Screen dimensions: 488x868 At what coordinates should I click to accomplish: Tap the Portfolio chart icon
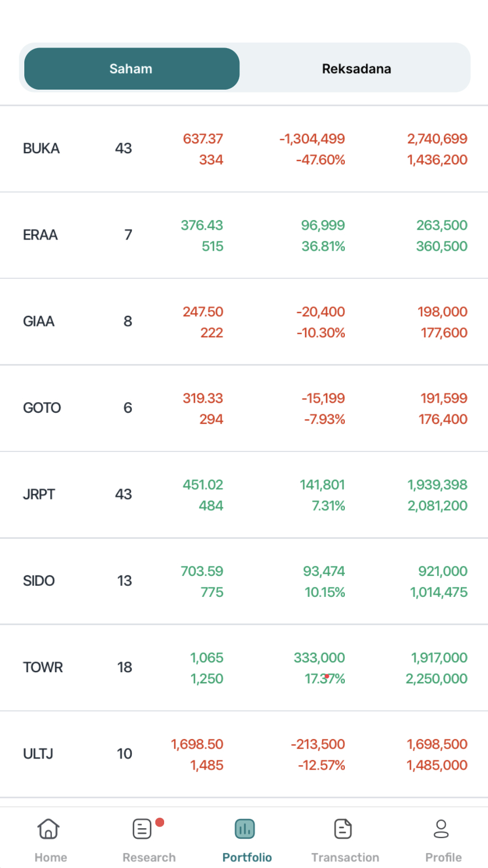tap(245, 829)
